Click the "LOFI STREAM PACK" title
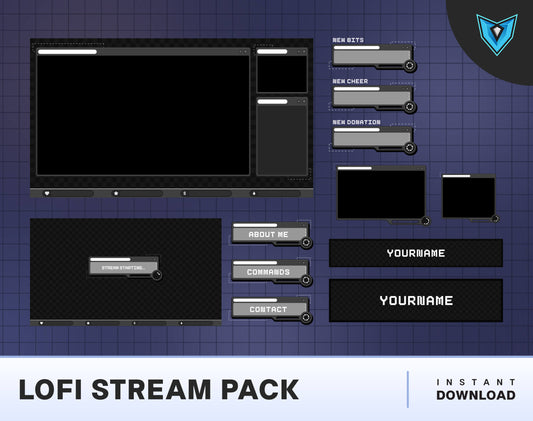The image size is (533, 421). [x=159, y=389]
